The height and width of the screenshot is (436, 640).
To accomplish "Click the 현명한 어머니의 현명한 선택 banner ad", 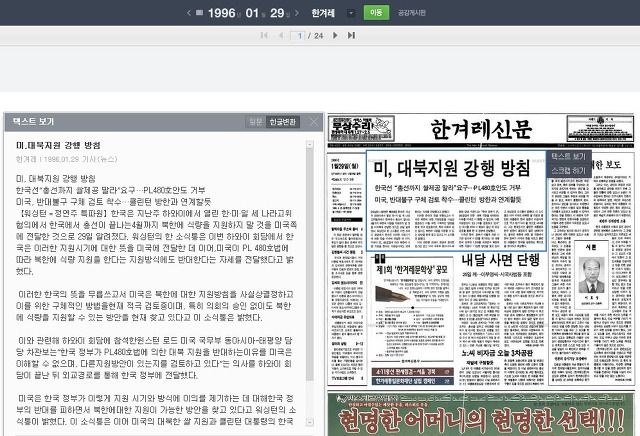I will (481, 414).
